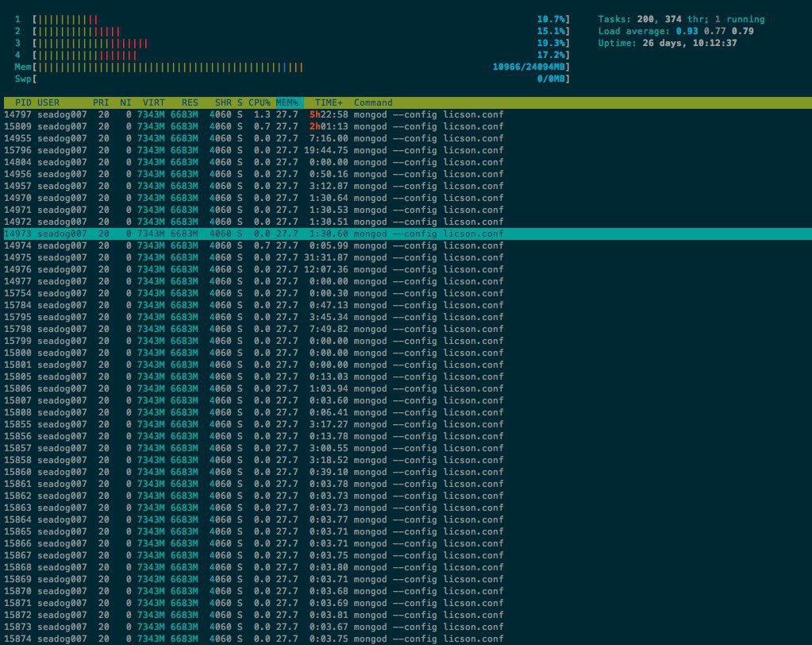Select process row with PID 15864
The width and height of the screenshot is (812, 645).
click(406, 519)
